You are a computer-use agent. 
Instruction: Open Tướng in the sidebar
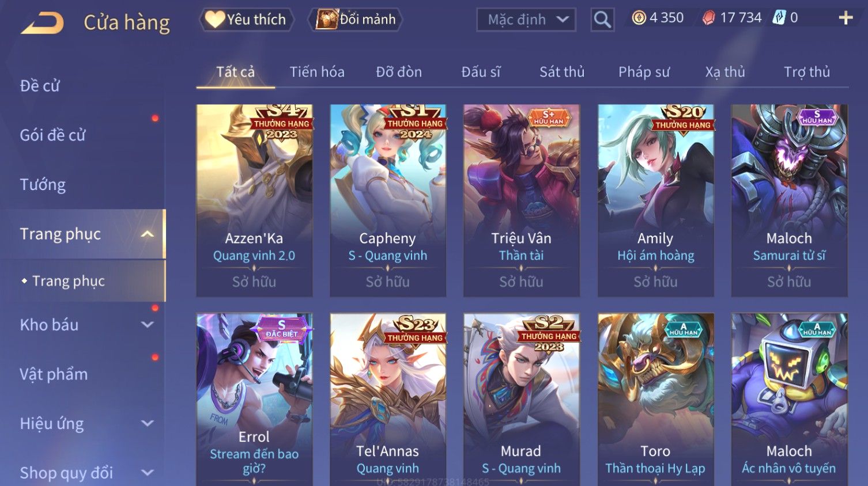click(43, 185)
